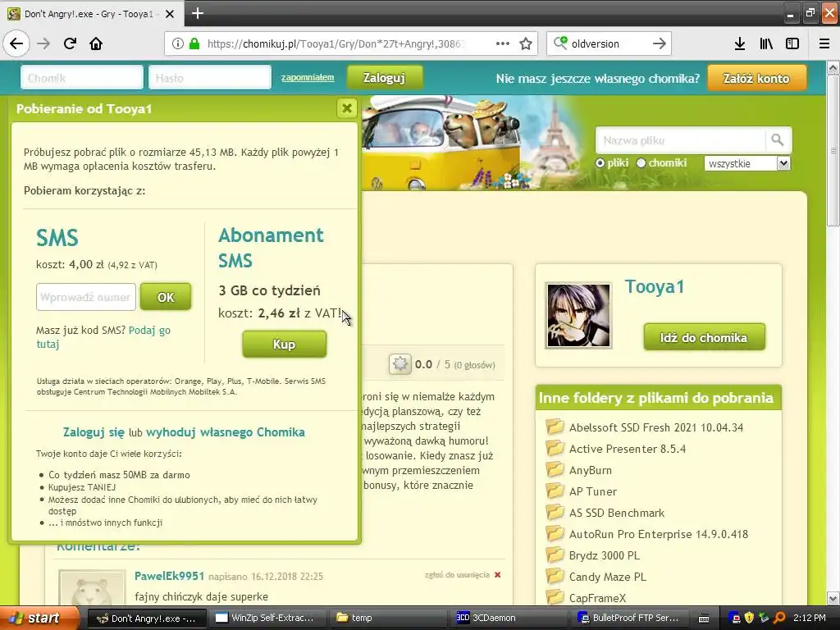This screenshot has width=840, height=630.
Task: Open page actions three-dot menu
Action: pyautogui.click(x=503, y=43)
